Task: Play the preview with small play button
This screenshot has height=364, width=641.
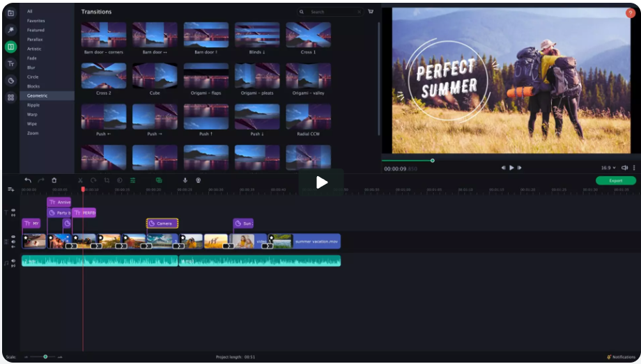Action: click(511, 168)
